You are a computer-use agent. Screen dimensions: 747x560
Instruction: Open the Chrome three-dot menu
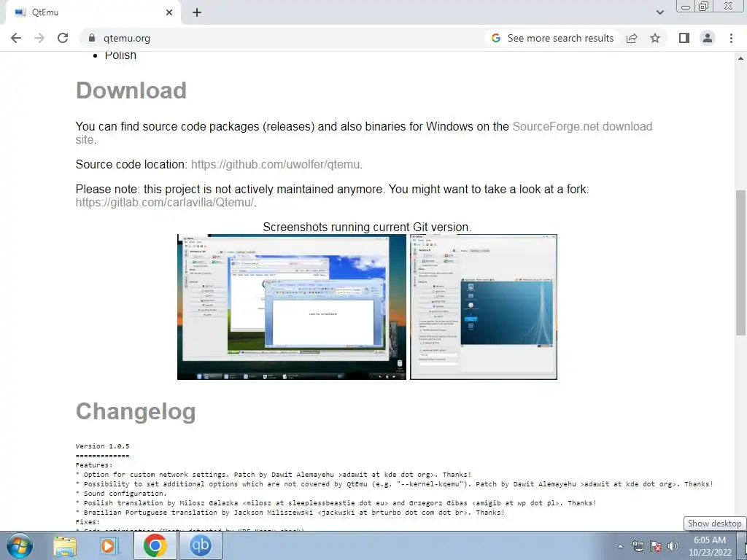click(731, 38)
